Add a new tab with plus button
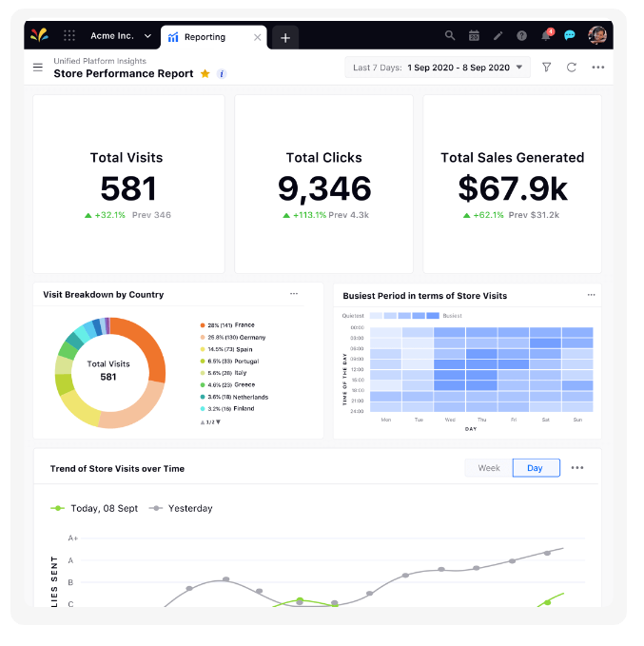Viewport: 644px width, 646px height. click(x=285, y=37)
